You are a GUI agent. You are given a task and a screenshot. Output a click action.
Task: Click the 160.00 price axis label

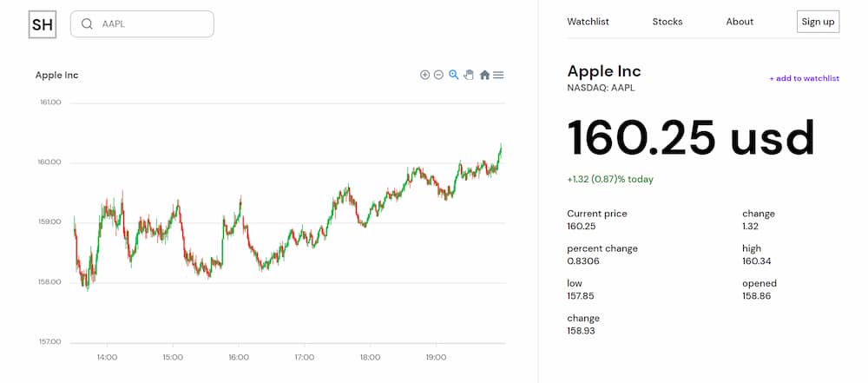50,162
